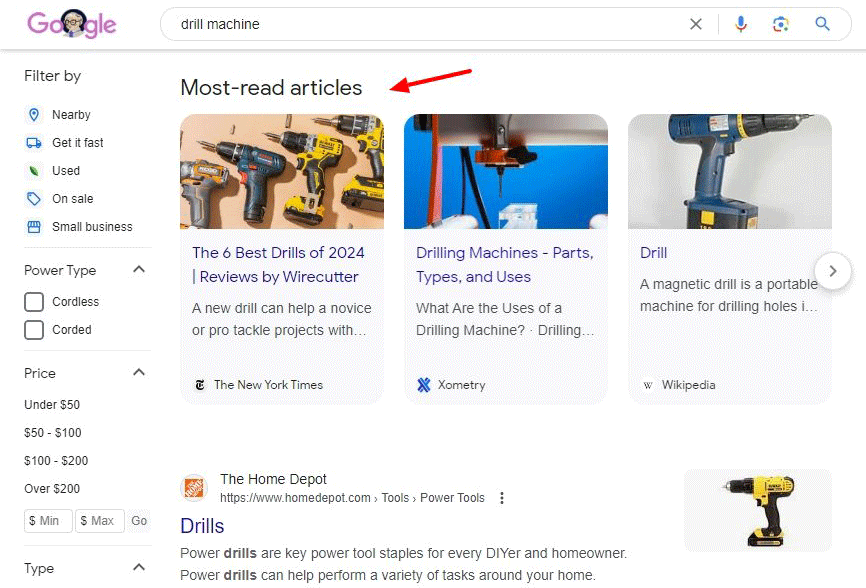Click the yellow drill product thumbnail

(x=757, y=511)
